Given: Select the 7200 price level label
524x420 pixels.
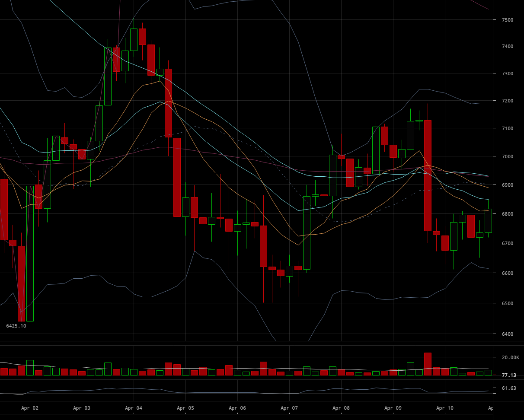Looking at the screenshot, I should [x=508, y=101].
